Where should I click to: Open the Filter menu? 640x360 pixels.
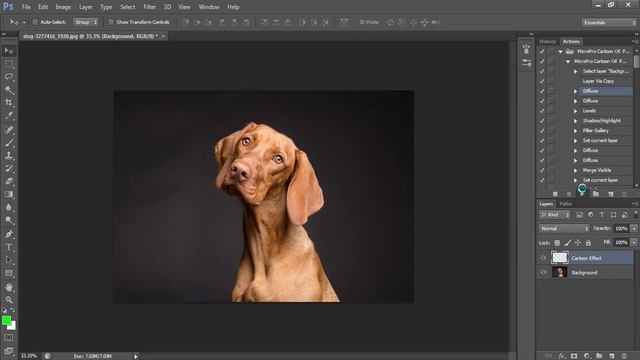pos(149,7)
